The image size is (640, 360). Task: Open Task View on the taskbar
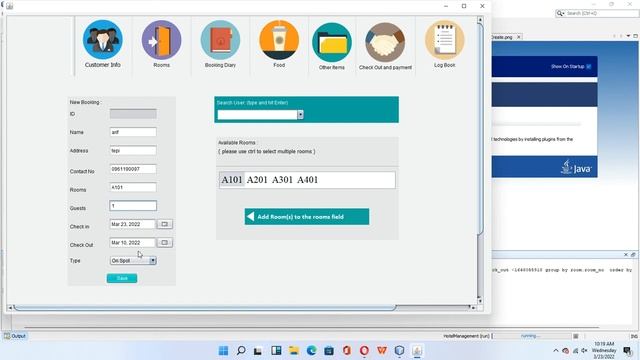pos(258,351)
